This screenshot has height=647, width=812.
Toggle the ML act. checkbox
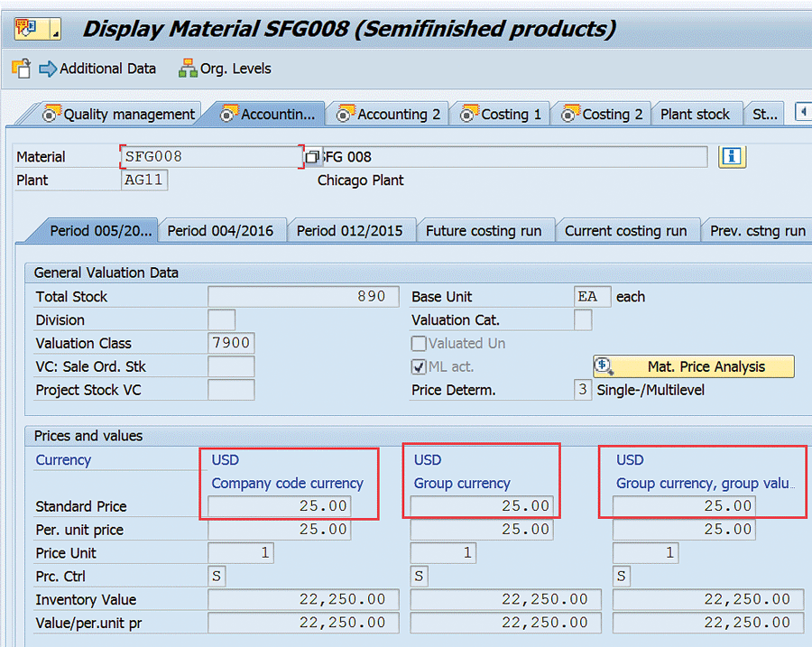click(x=419, y=366)
